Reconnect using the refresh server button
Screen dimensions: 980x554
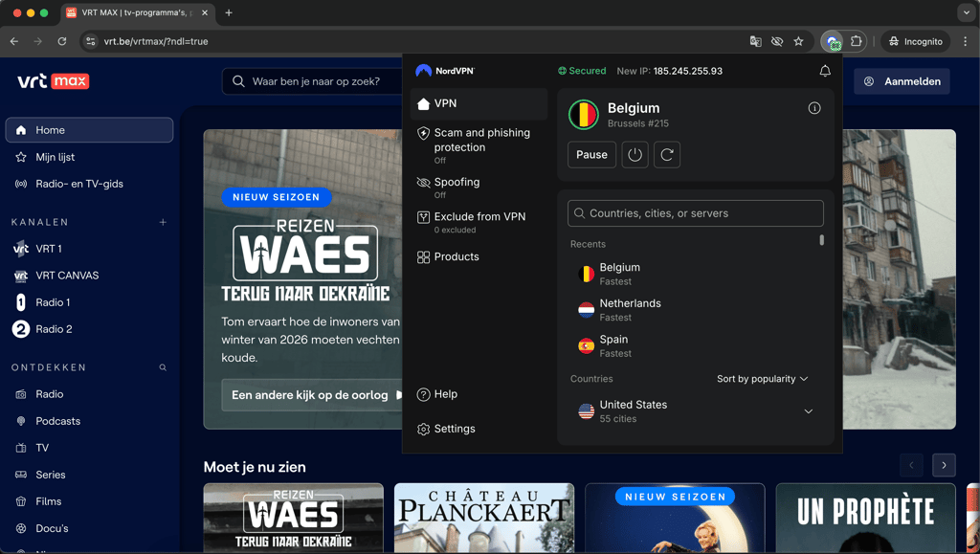(x=667, y=155)
